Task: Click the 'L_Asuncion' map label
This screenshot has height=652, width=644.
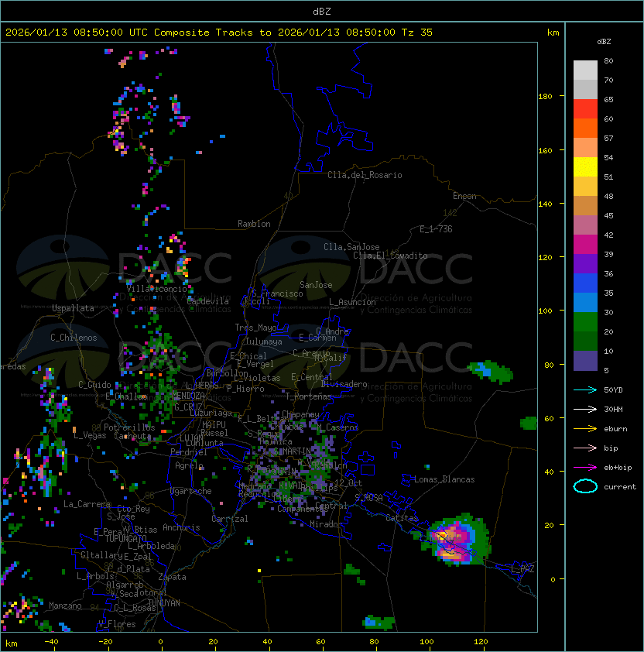Action: click(x=352, y=302)
